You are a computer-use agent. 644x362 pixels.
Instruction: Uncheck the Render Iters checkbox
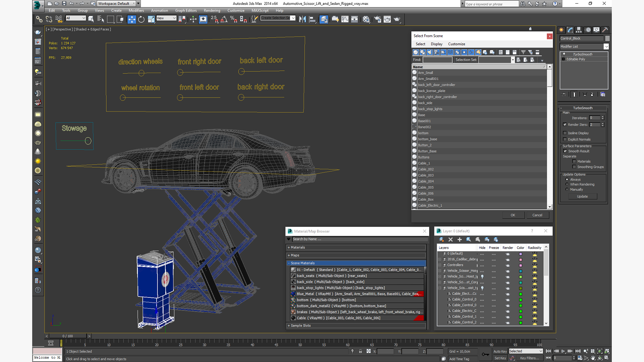(565, 125)
